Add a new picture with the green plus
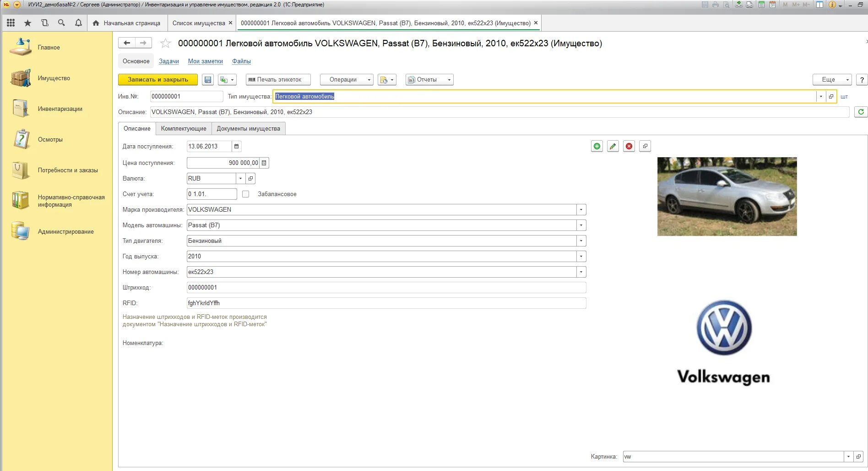Screen dimensions: 868x471 pos(597,146)
